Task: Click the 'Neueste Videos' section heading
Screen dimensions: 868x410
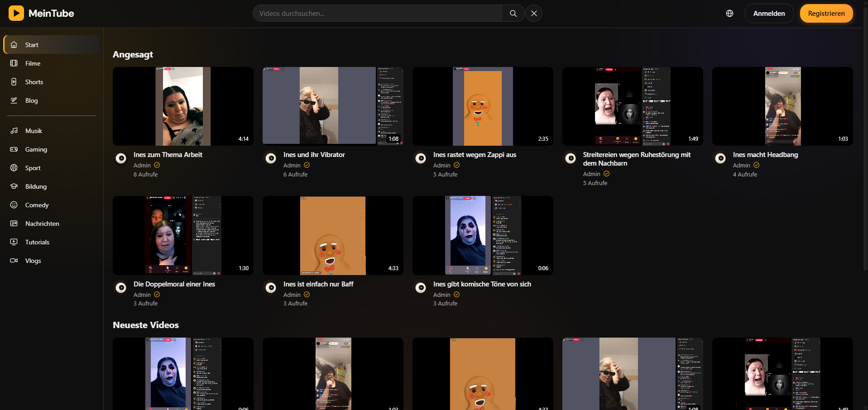Action: 146,325
